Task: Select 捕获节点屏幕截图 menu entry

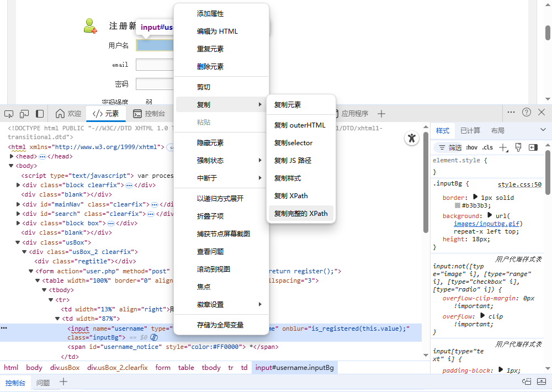Action: coord(221,234)
